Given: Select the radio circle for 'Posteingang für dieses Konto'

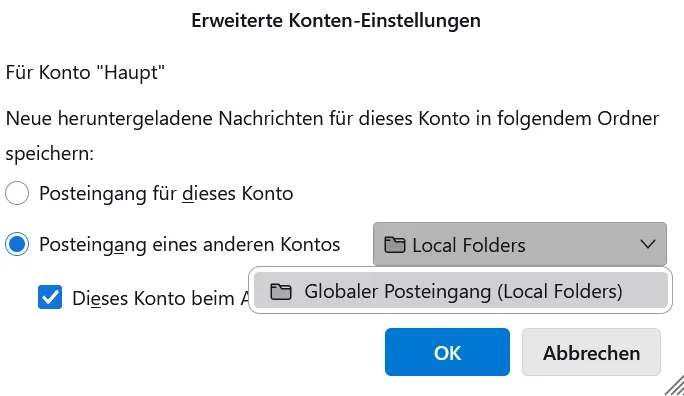Looking at the screenshot, I should point(17,193).
